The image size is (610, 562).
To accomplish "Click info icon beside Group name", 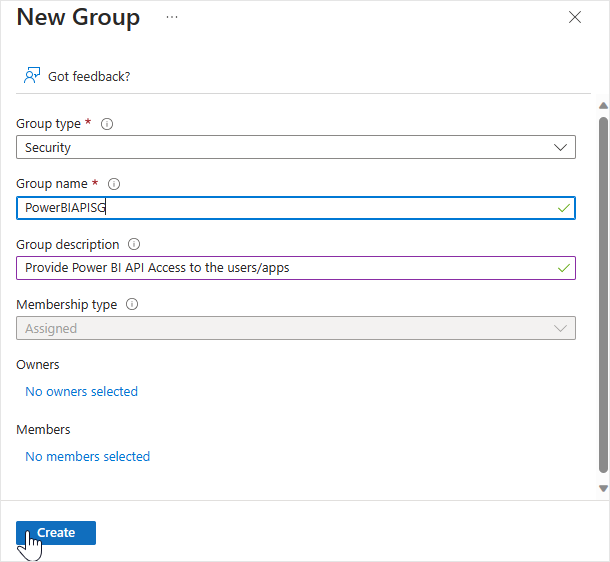I will coord(113,184).
